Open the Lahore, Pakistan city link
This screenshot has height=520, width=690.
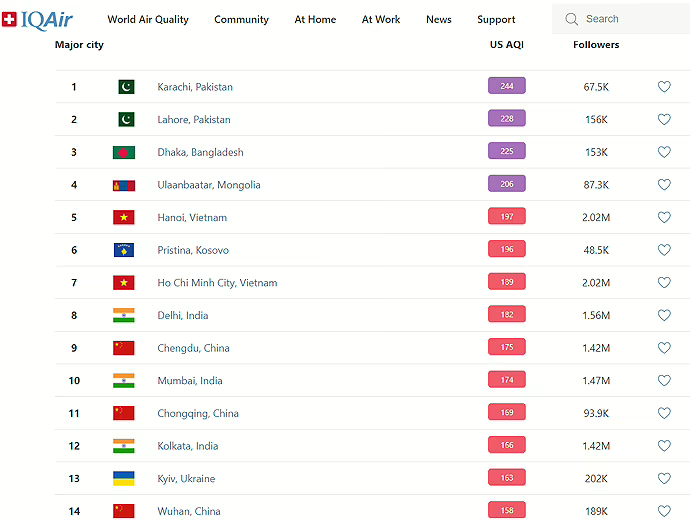pos(194,120)
